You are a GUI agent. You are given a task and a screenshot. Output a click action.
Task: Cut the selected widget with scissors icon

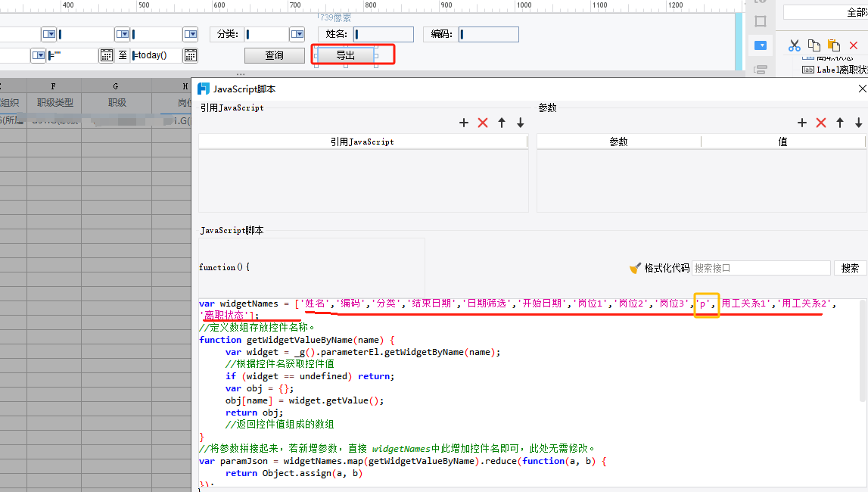click(795, 45)
